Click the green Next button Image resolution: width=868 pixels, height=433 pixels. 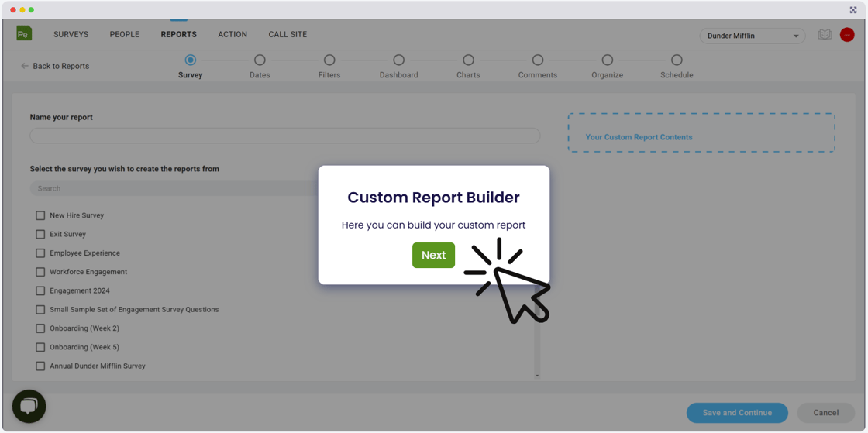(x=433, y=255)
